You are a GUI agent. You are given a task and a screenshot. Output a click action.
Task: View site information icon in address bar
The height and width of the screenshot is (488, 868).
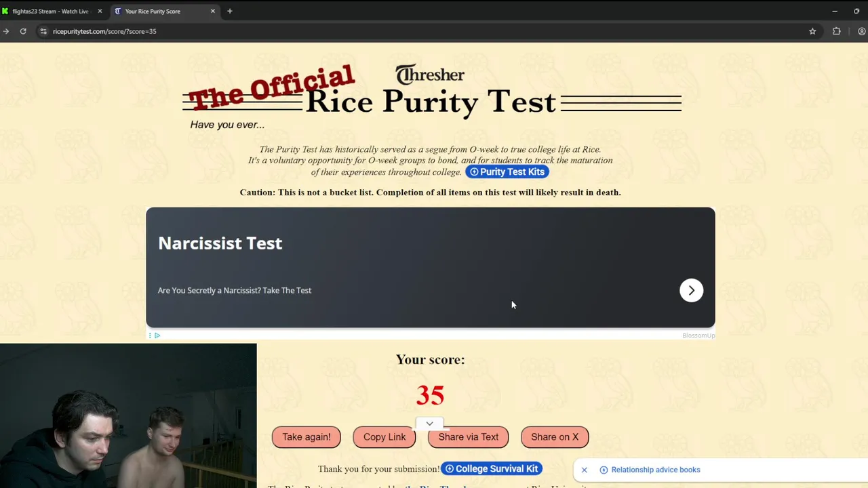pos(43,31)
